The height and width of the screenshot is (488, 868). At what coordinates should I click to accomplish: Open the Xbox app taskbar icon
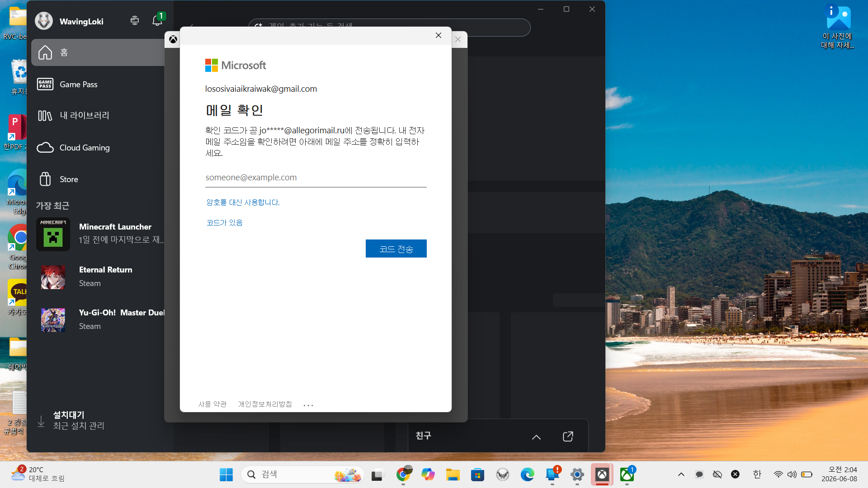coord(602,474)
